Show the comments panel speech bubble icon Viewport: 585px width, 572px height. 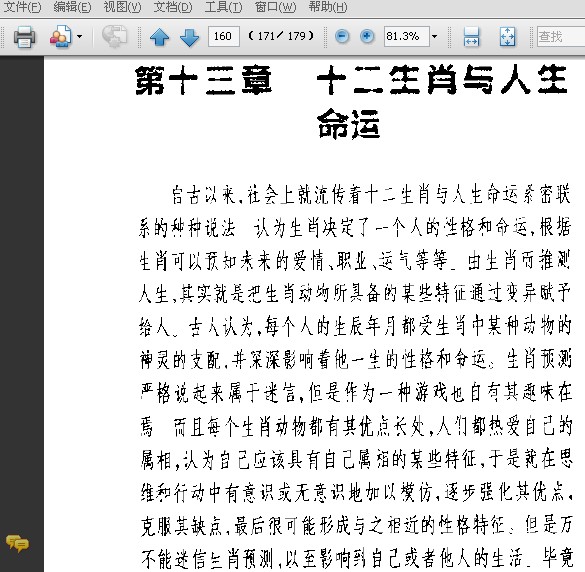(17, 544)
